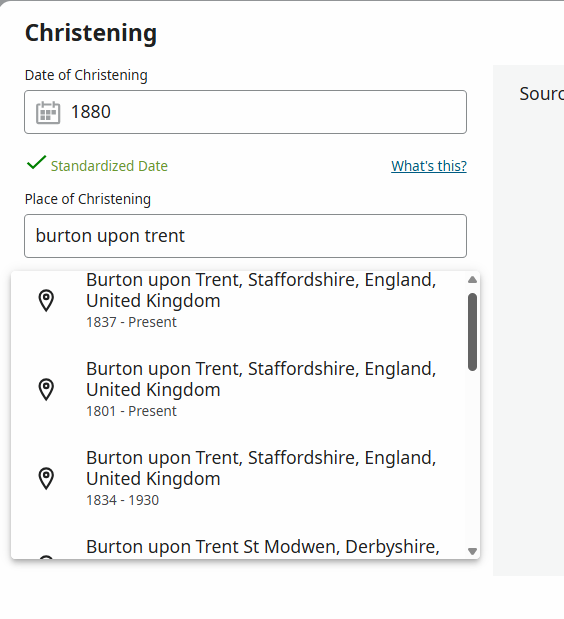This screenshot has width=564, height=619.
Task: Open the calendar icon in date field
Action: pyautogui.click(x=48, y=113)
